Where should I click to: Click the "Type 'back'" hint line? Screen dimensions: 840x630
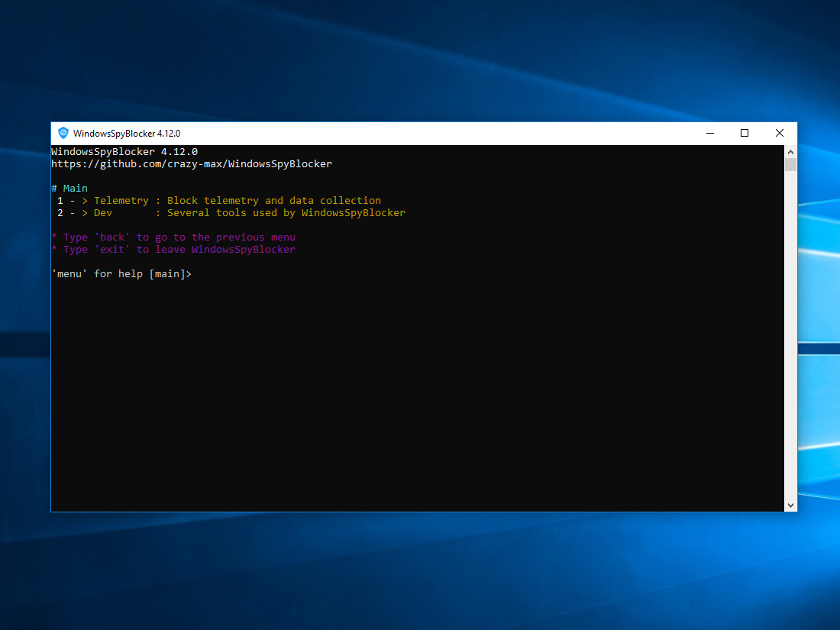point(173,237)
